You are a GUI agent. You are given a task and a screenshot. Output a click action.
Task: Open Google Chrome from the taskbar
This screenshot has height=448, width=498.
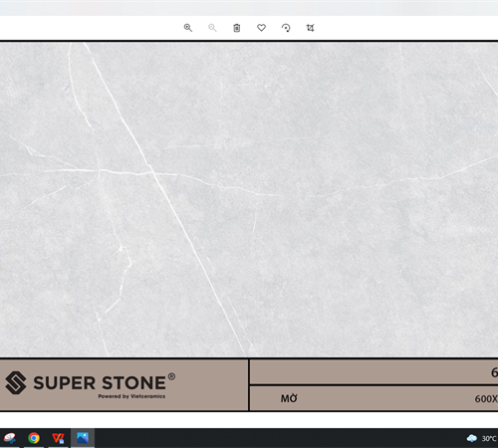(34, 438)
